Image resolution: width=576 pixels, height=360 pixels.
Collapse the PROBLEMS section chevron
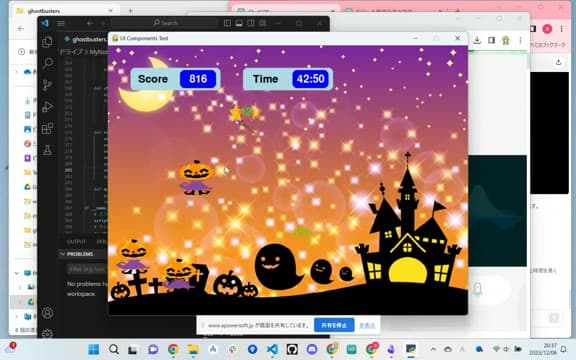click(62, 254)
